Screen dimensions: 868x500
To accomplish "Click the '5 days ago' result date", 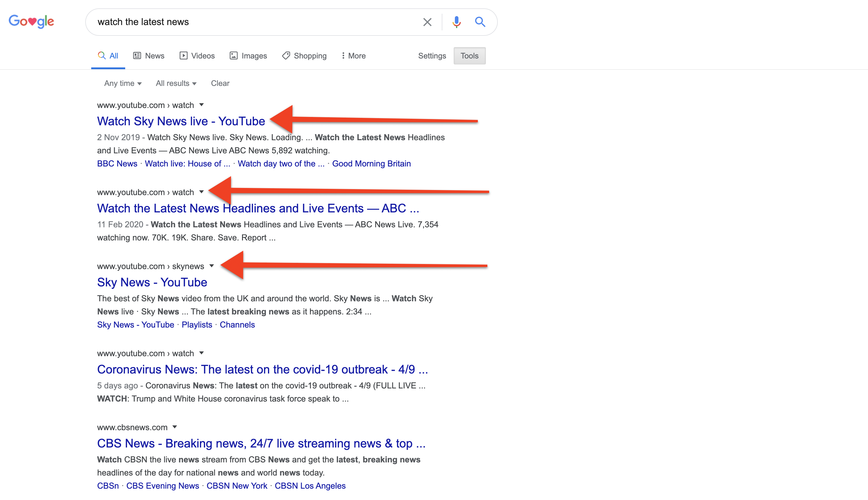I will tap(117, 385).
